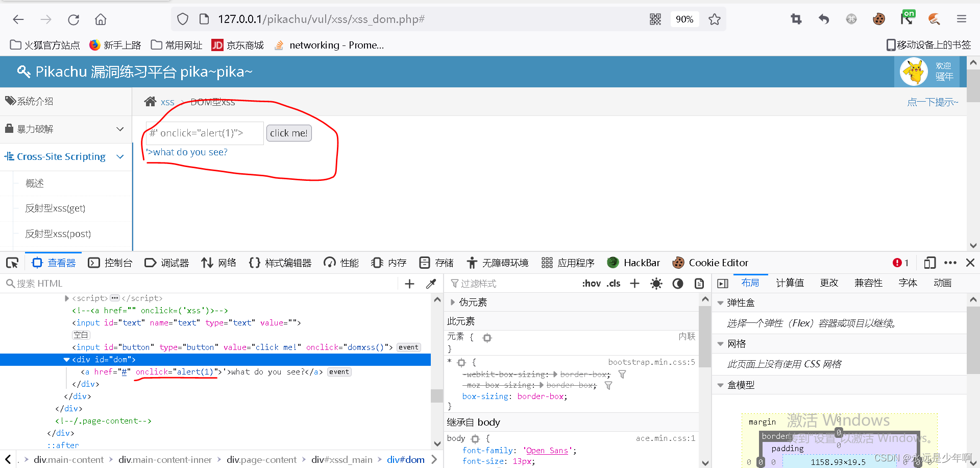This screenshot has height=468, width=980.
Task: Toggle the :hov pseudo-class panel
Action: (592, 284)
